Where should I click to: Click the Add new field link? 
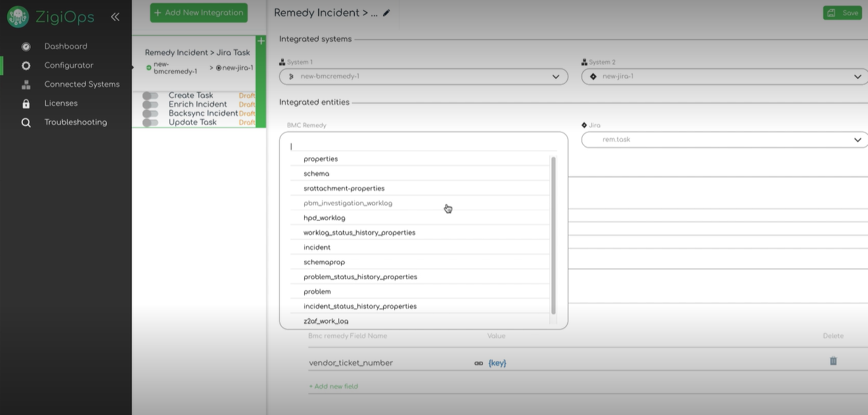tap(334, 386)
